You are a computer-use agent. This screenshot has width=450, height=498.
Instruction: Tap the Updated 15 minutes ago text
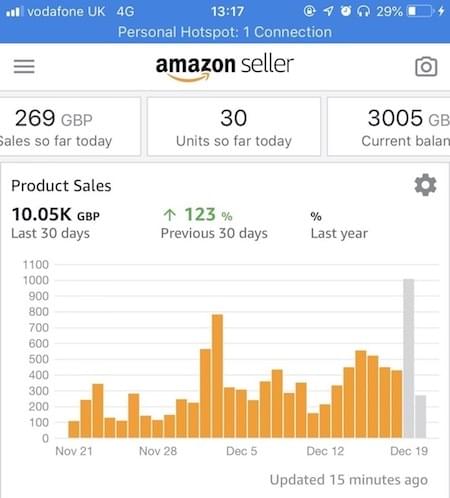pyautogui.click(x=349, y=480)
